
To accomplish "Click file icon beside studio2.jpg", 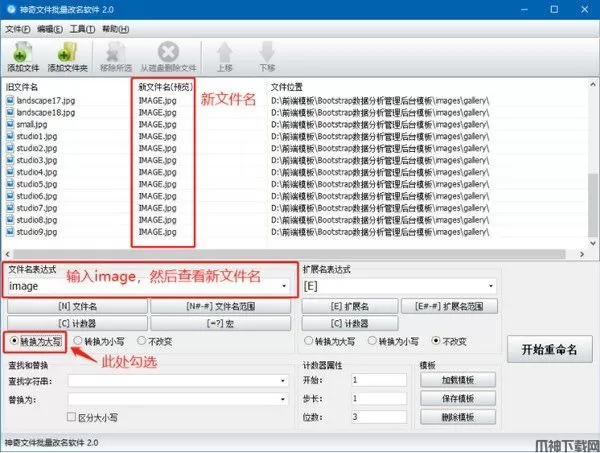I will 10,148.
